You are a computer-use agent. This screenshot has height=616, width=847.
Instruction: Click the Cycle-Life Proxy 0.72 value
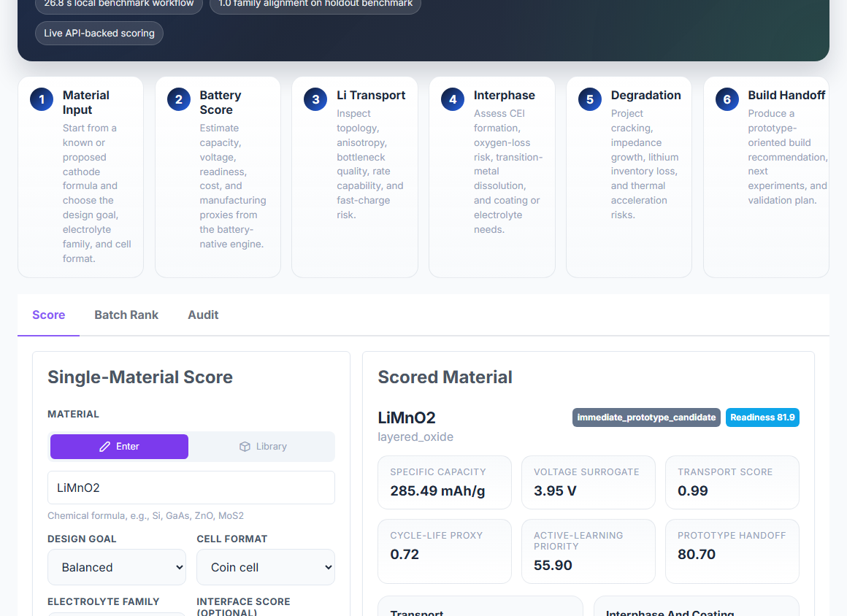tap(405, 555)
